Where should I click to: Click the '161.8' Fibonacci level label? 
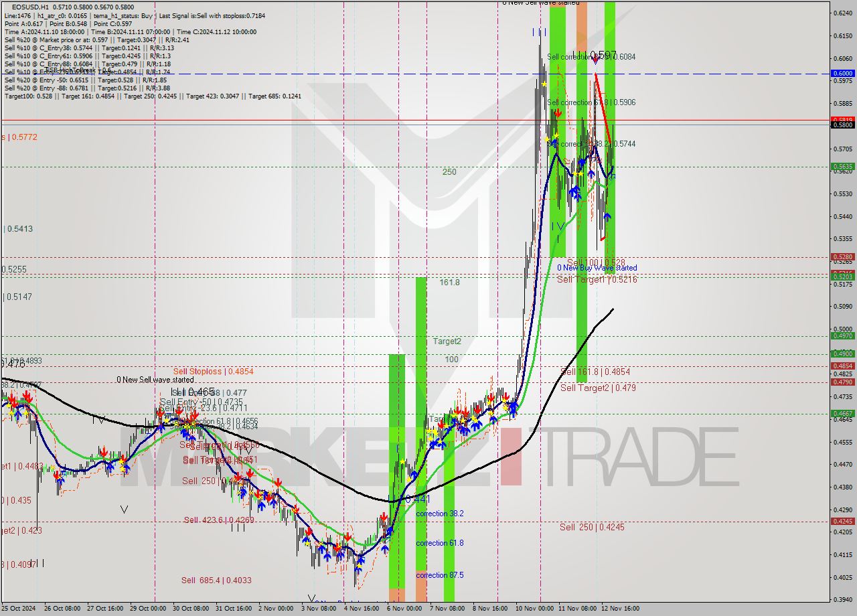pos(449,283)
